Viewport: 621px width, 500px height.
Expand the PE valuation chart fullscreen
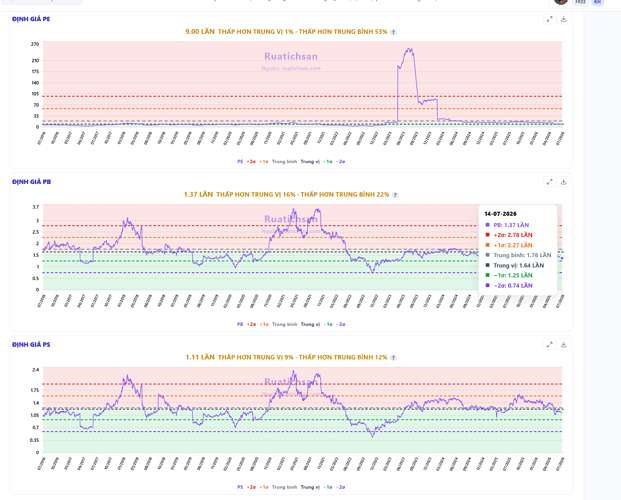point(549,19)
